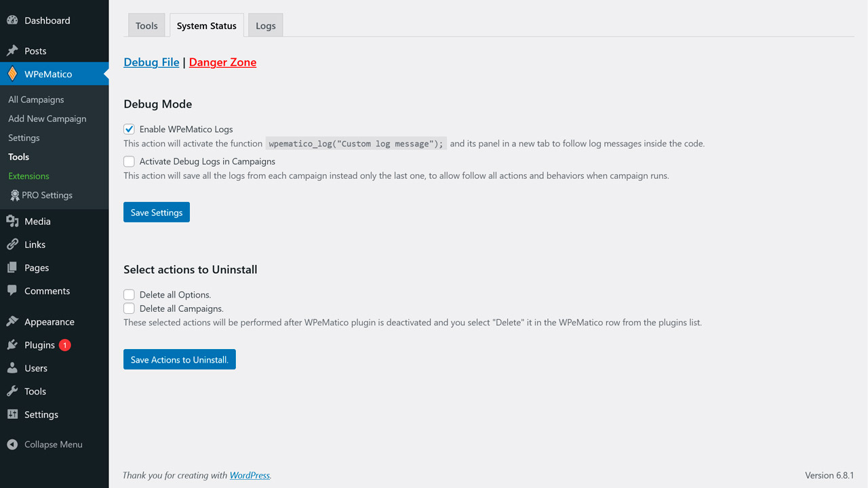Image resolution: width=868 pixels, height=488 pixels.
Task: Click the Appearance paintbrush icon
Action: [12, 322]
